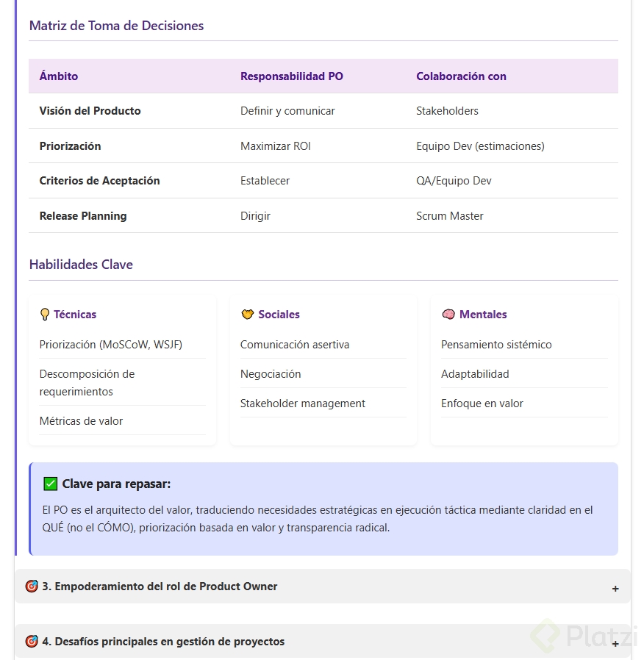The height and width of the screenshot is (660, 644).
Task: Click the Colaboración con column header
Action: click(x=461, y=76)
